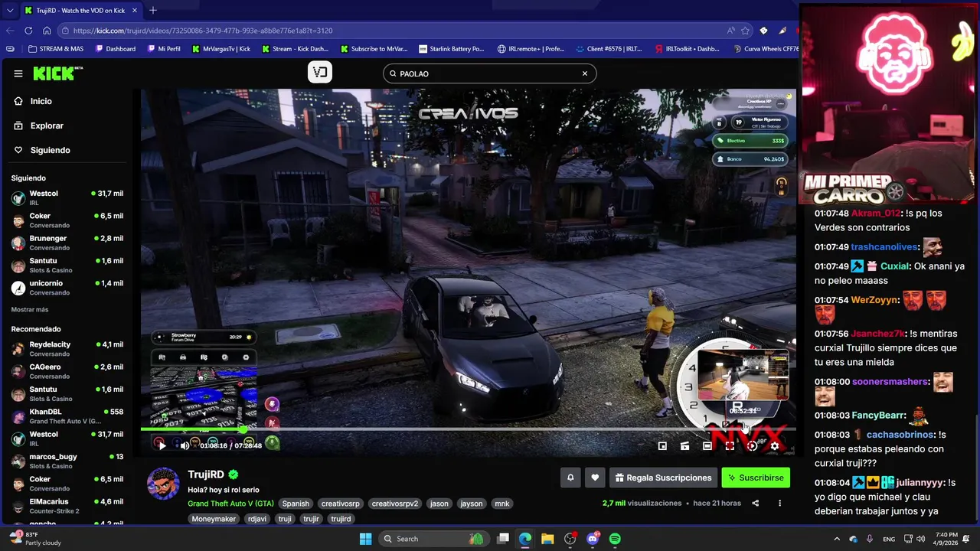980x551 pixels.
Task: Toggle notifications with the bell button
Action: click(570, 478)
